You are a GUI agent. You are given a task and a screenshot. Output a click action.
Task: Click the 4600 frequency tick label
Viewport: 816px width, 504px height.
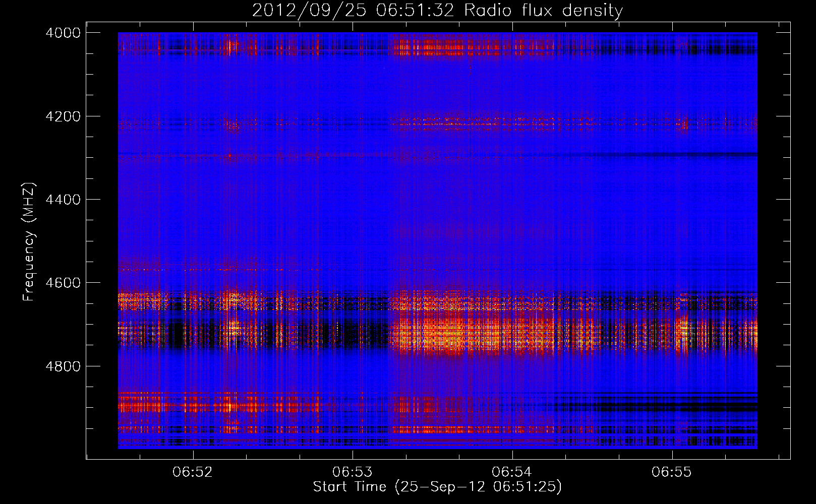63,283
